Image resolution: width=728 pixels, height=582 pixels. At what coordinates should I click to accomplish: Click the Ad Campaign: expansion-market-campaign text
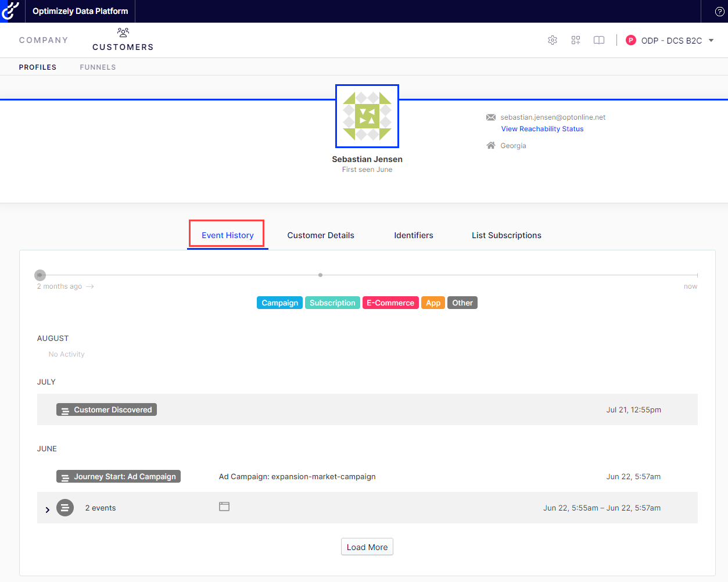[x=297, y=476]
